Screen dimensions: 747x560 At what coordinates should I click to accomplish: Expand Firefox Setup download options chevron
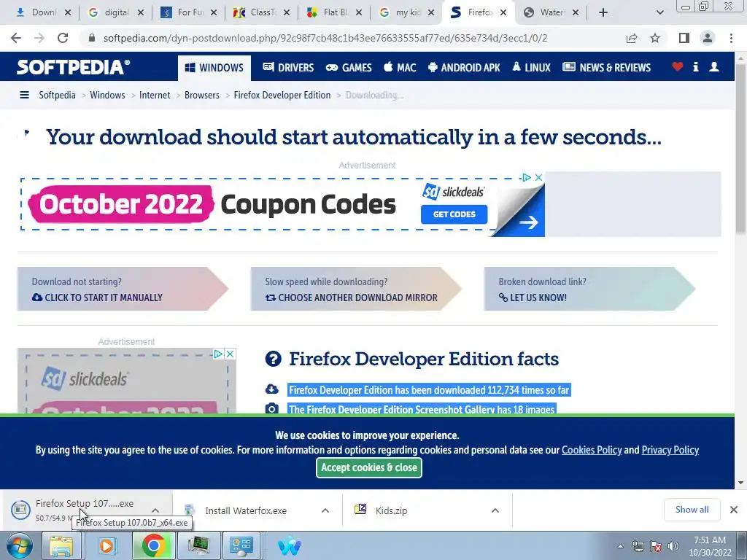[x=155, y=510]
